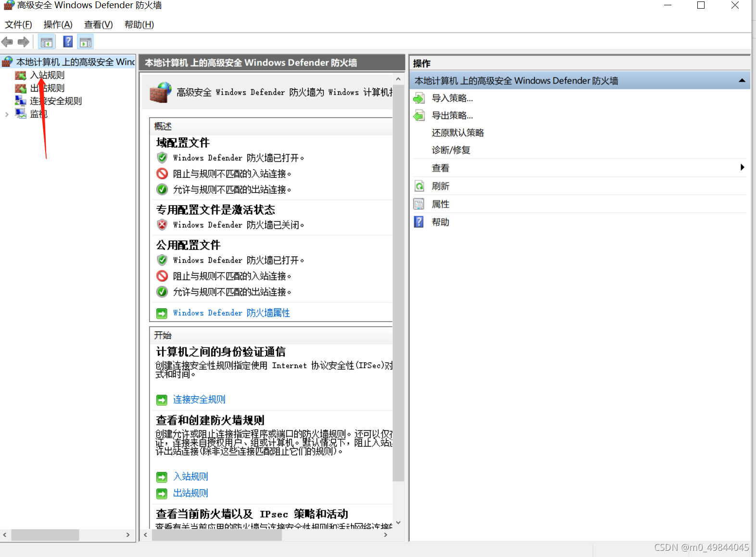Click center pane vertical scrollbar up arrow
Screen dimensions: 756x557
pyautogui.click(x=398, y=79)
